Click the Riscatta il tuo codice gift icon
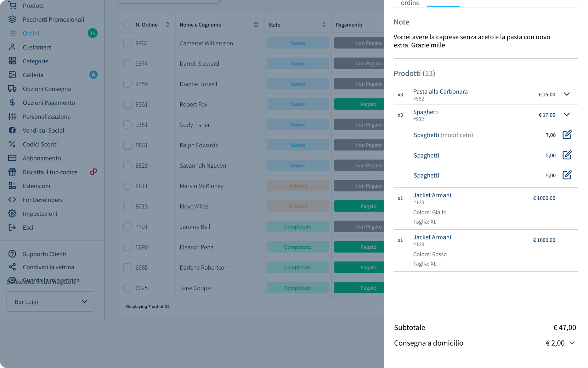Viewport: 588px width, 368px height. [x=12, y=172]
